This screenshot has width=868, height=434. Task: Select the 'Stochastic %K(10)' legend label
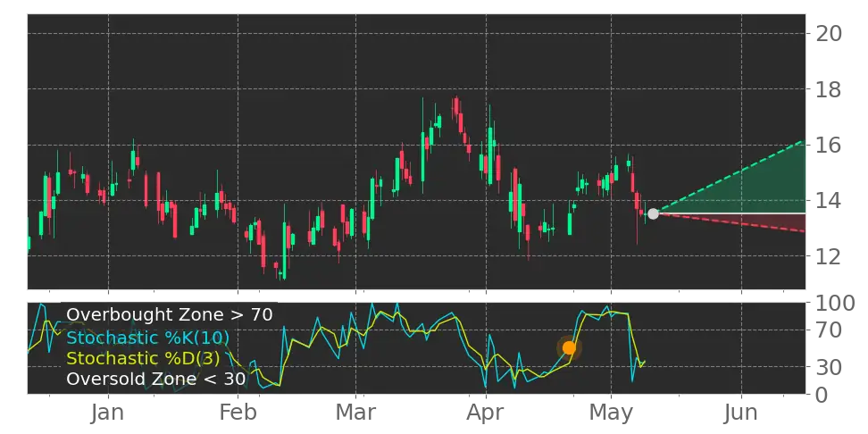tap(148, 338)
